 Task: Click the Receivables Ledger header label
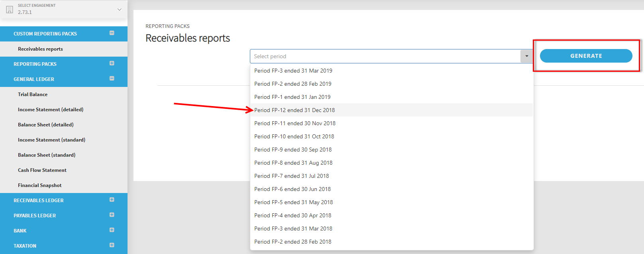point(39,201)
